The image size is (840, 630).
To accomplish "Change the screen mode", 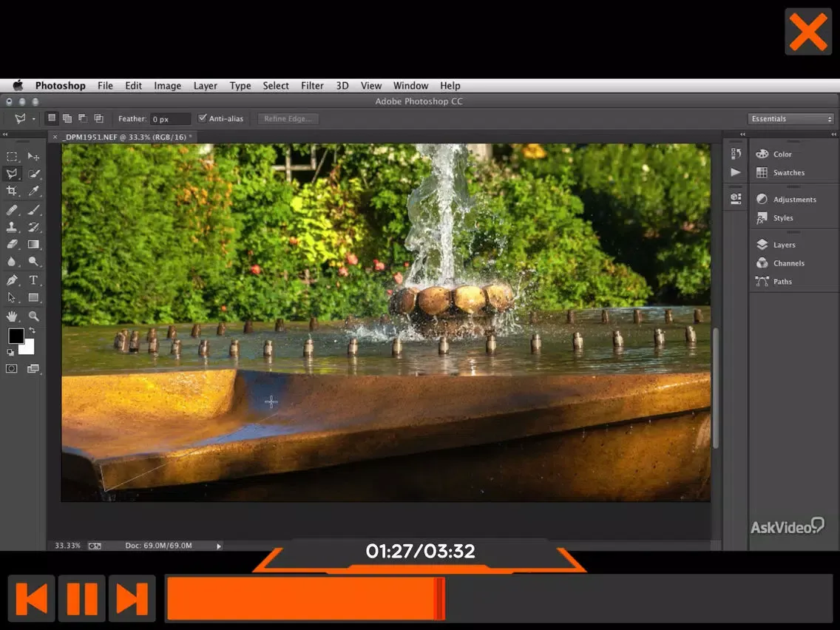I will 33,368.
